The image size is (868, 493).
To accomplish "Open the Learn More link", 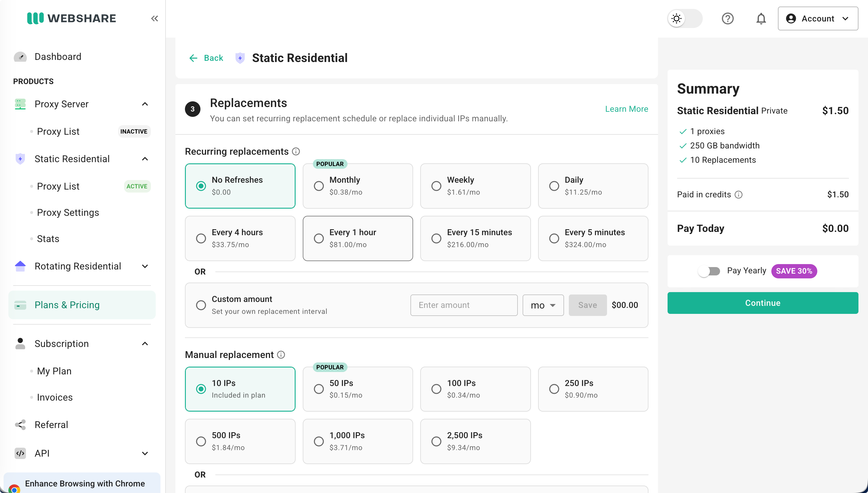I will click(x=626, y=109).
